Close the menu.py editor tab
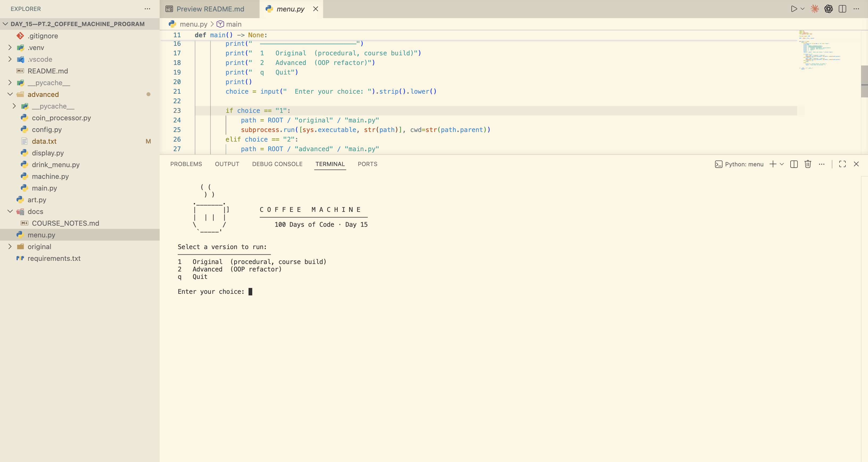Image resolution: width=868 pixels, height=462 pixels. coord(315,9)
